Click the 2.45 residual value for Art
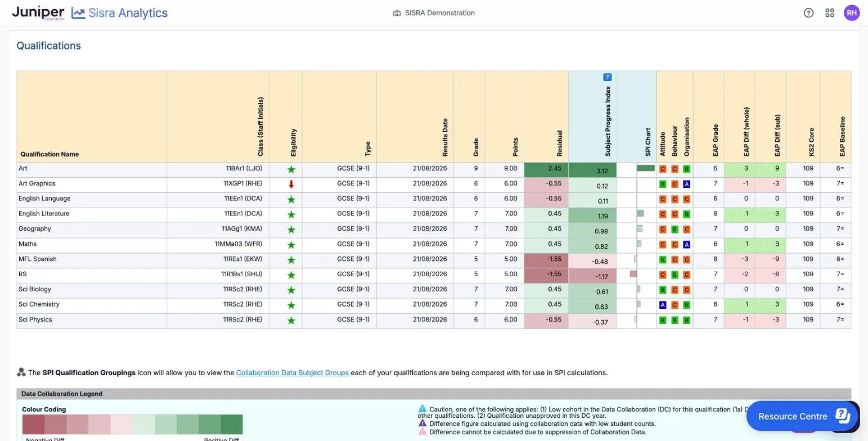868x441 pixels. [x=554, y=168]
